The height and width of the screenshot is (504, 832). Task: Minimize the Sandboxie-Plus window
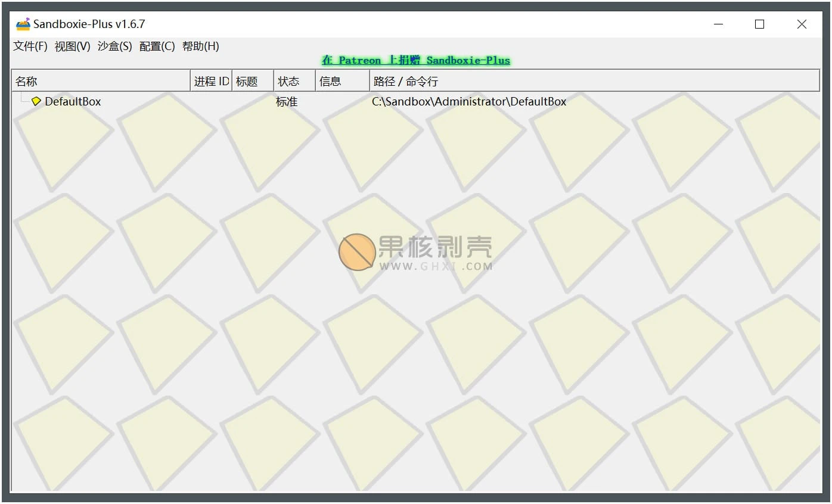click(718, 24)
